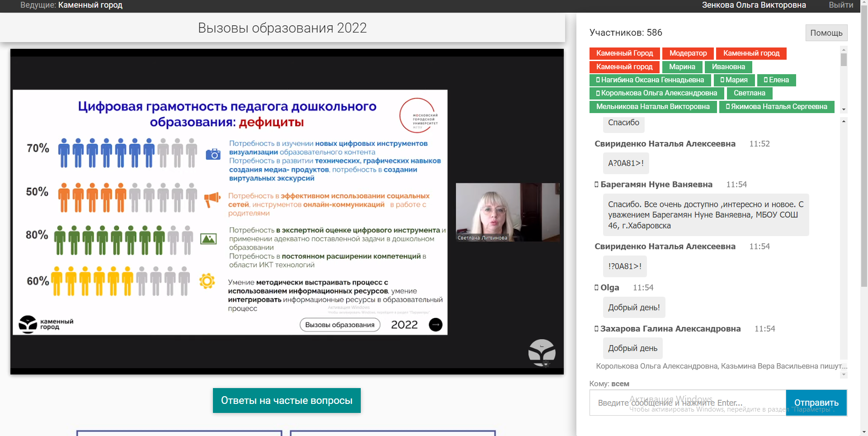Click the yellow gear icon on slide

pyautogui.click(x=207, y=281)
